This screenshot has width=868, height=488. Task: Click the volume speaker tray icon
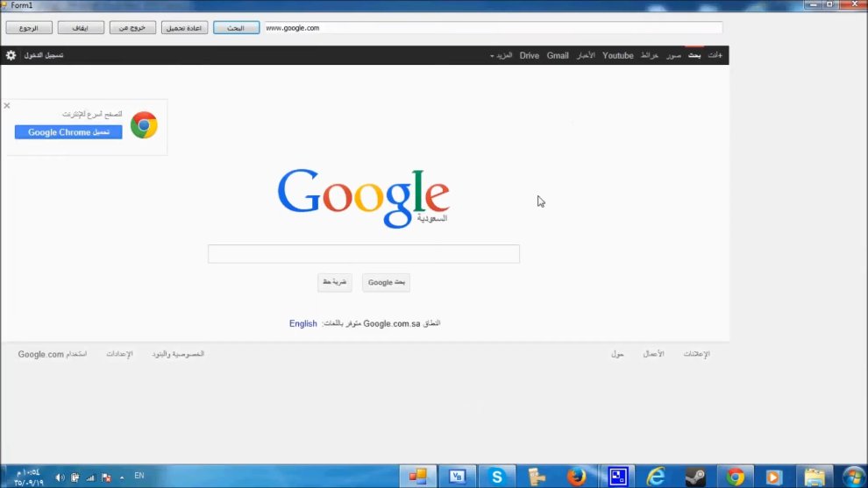pyautogui.click(x=60, y=477)
